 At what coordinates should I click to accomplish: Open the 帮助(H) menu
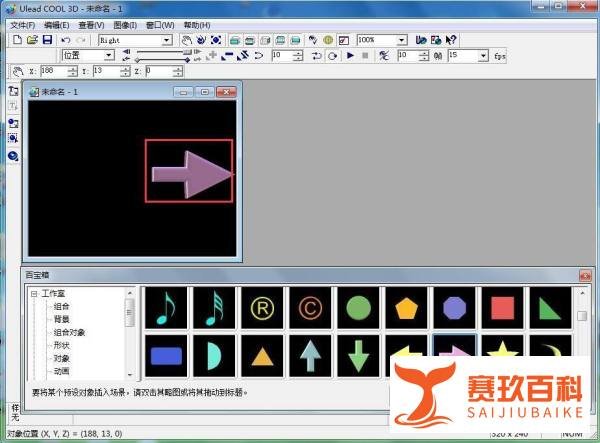pyautogui.click(x=197, y=25)
